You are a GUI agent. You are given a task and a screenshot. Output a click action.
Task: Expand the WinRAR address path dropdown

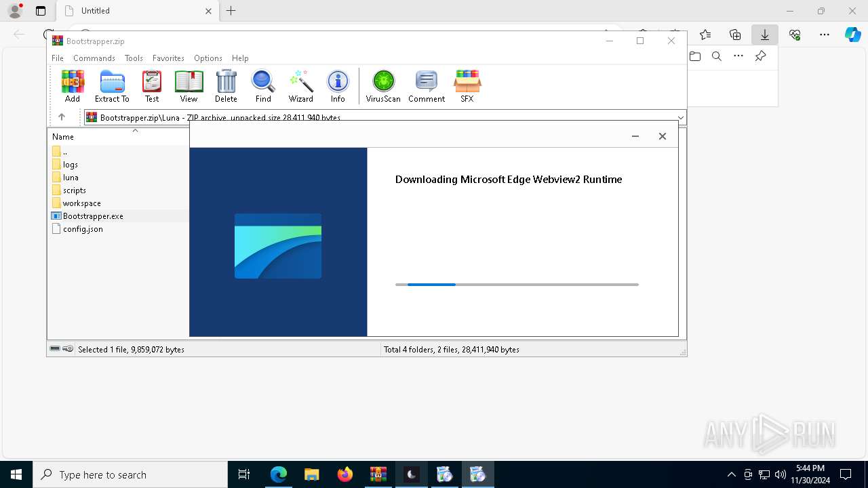[680, 118]
